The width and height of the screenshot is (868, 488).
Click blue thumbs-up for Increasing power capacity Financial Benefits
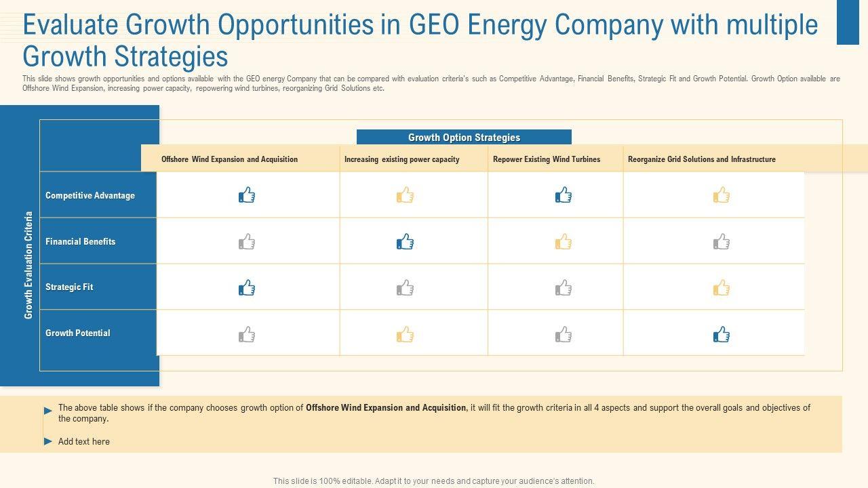[405, 241]
